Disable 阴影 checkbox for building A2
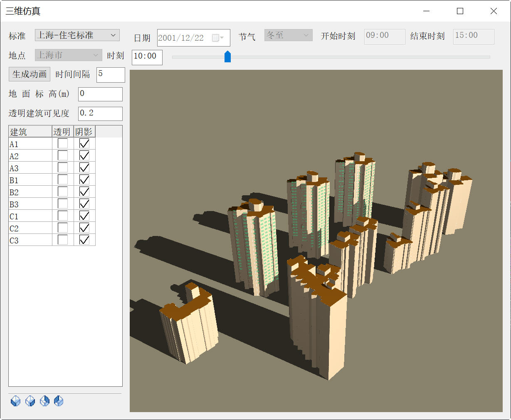Viewport: 511px width, 420px height. point(84,156)
